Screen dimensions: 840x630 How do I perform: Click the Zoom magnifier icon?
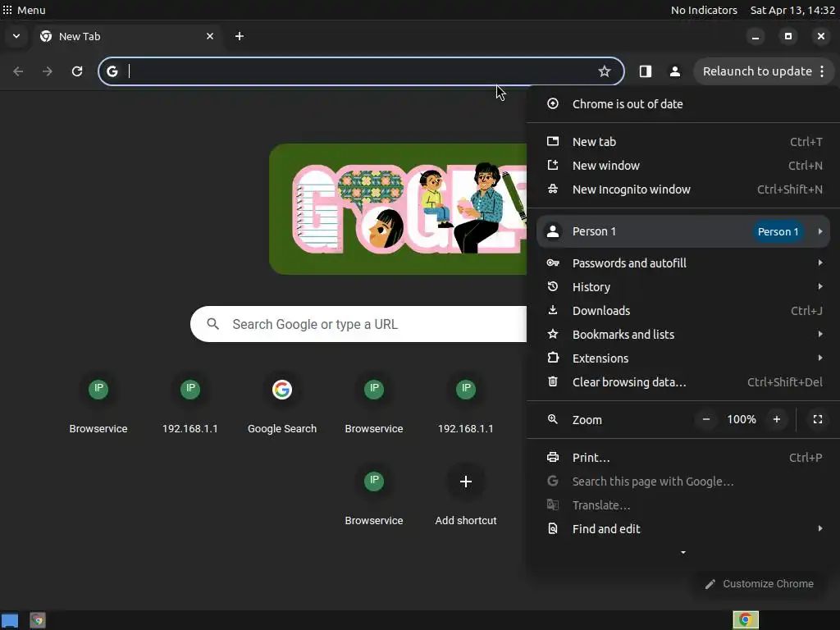[553, 419]
